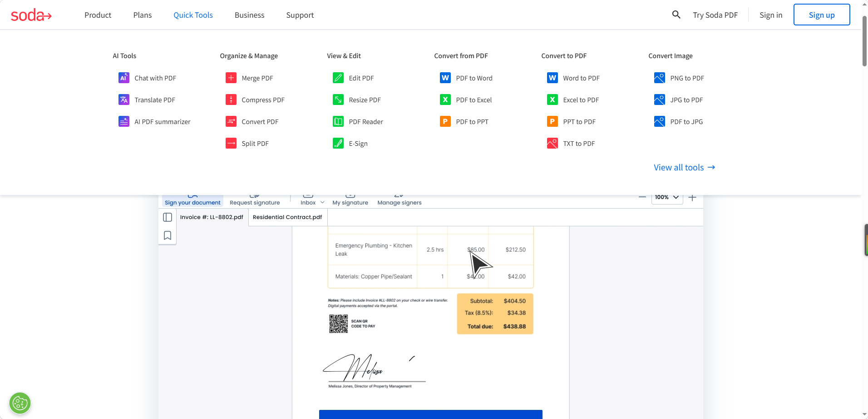Click the bookmark icon in sidebar
The width and height of the screenshot is (868, 419).
pos(168,235)
